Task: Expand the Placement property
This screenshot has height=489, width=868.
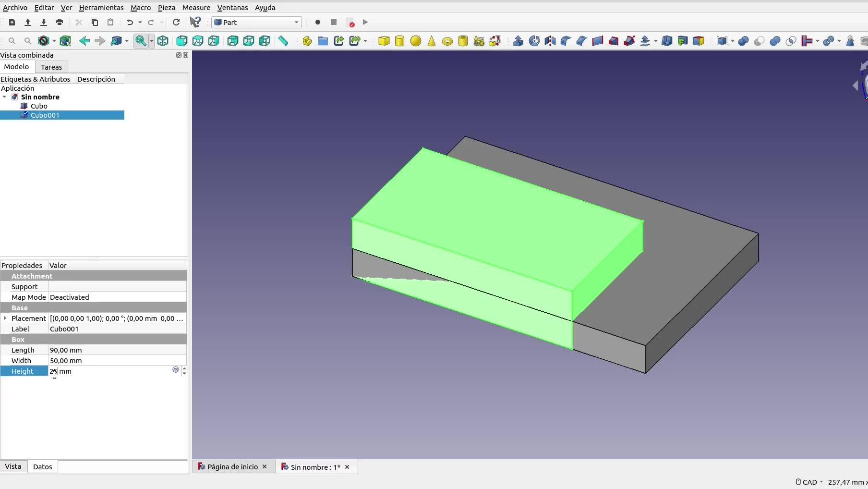Action: (5, 318)
